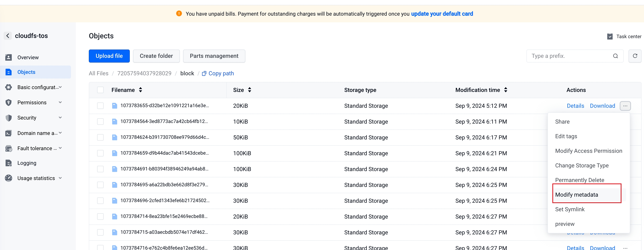
Task: Click the Copy path icon in breadcrumb
Action: point(204,74)
